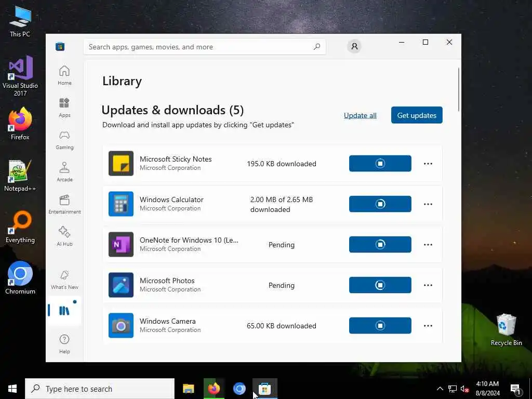Select the Recycle Bin desktop icon
532x399 pixels.
(506, 329)
